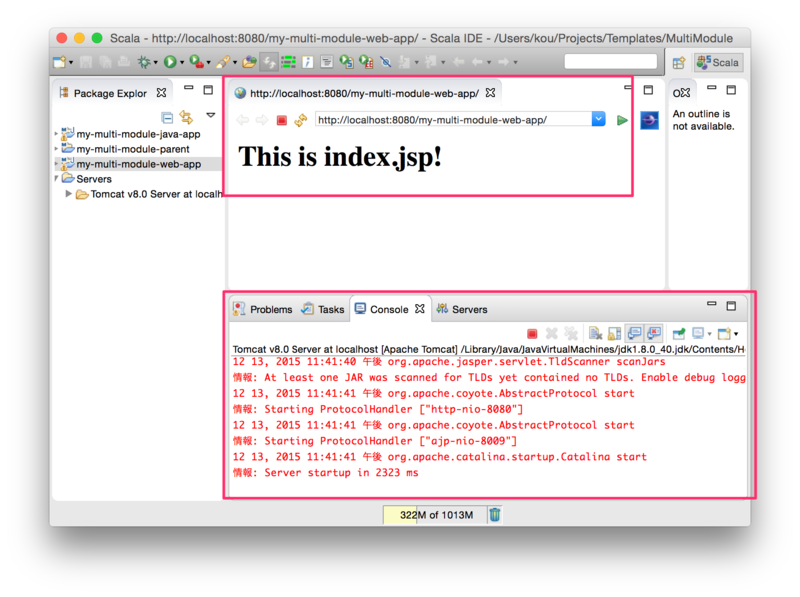Collapse All in Package Explorer

point(167,118)
